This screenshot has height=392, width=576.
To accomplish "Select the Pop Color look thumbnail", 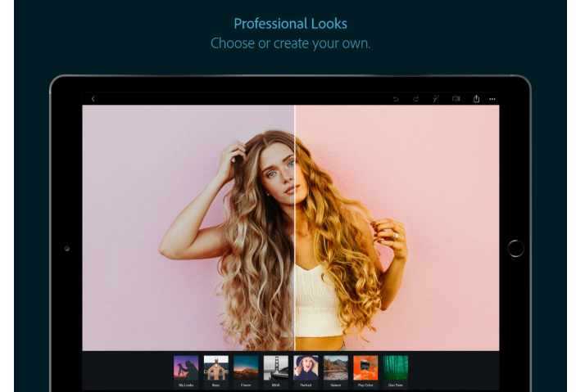I will click(x=365, y=367).
